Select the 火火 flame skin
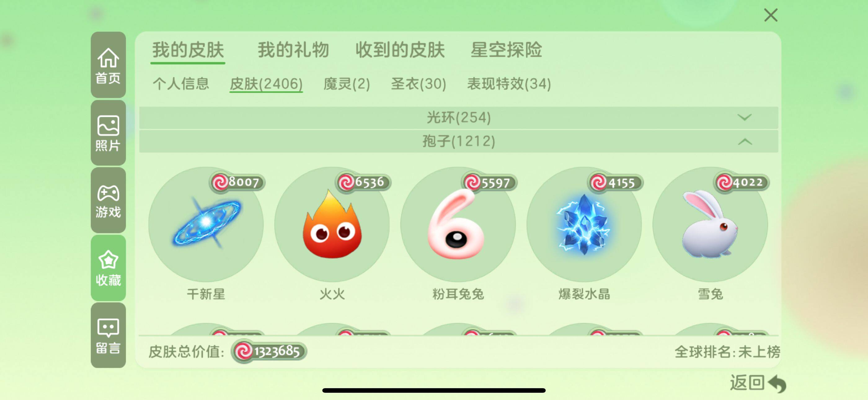Image resolution: width=868 pixels, height=400 pixels. coord(332,225)
